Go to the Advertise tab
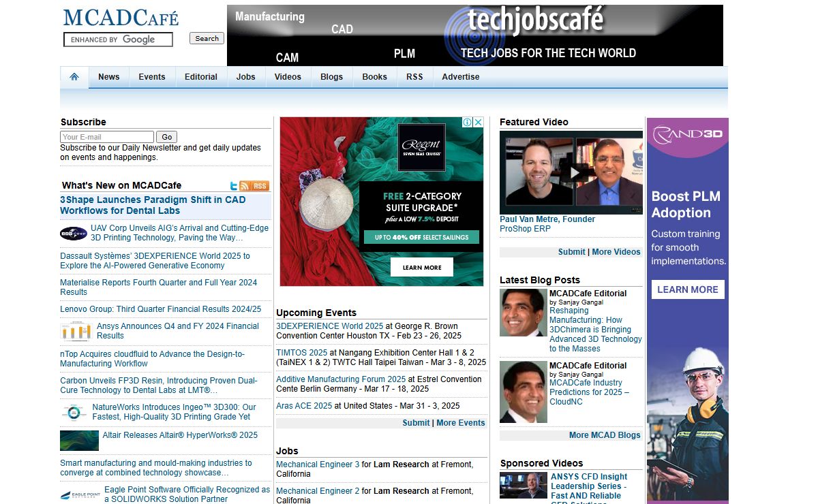Image resolution: width=818 pixels, height=504 pixels. click(461, 77)
